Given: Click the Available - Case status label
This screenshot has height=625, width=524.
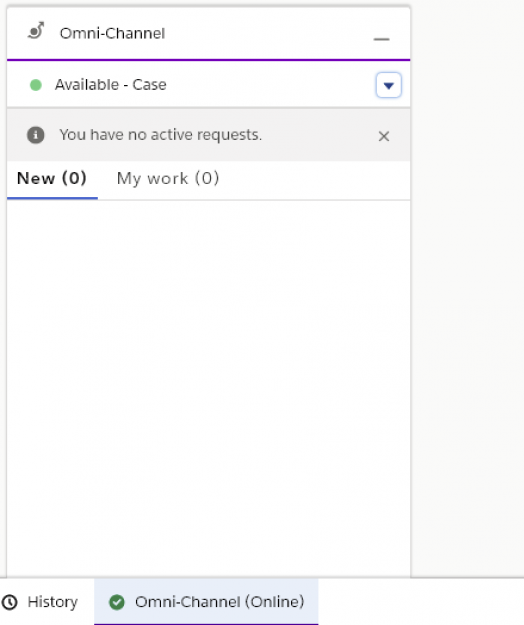Looking at the screenshot, I should [x=110, y=85].
